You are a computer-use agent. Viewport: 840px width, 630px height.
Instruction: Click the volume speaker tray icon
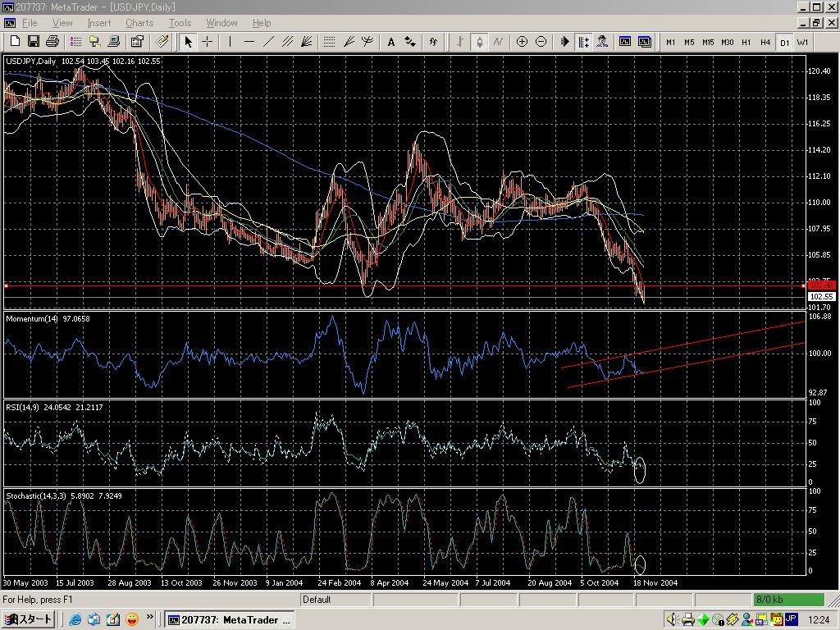click(672, 620)
